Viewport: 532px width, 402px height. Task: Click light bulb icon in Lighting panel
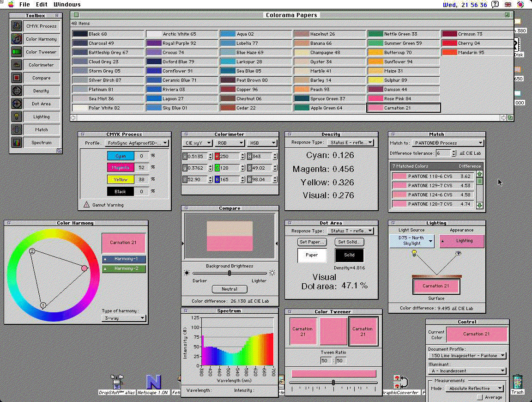coord(414,253)
